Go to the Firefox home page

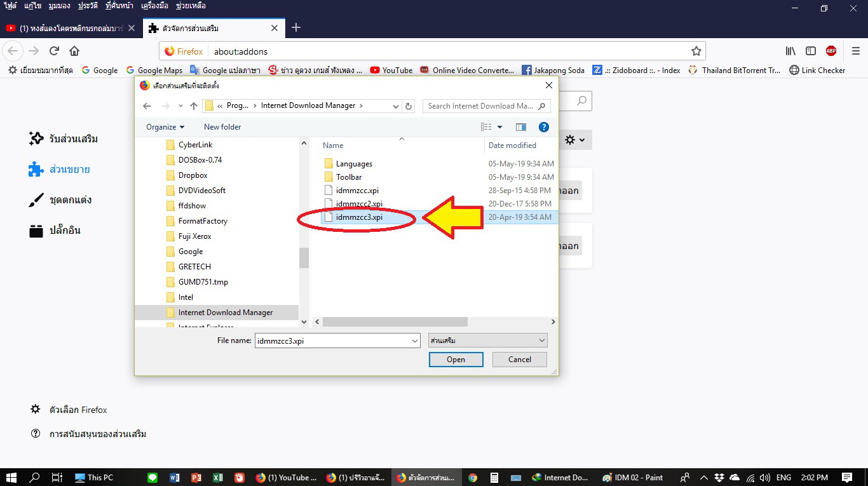coord(74,51)
